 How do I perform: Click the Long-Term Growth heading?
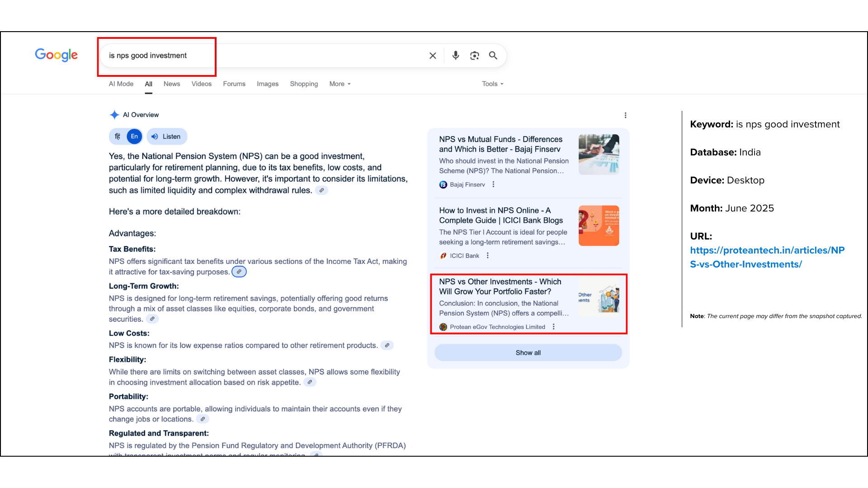(144, 286)
